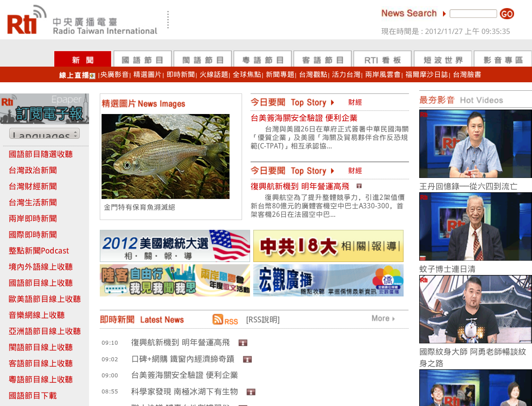The image size is (532, 406).
Task: Click media icon next to 科學家發現 news item
Action: 251,392
